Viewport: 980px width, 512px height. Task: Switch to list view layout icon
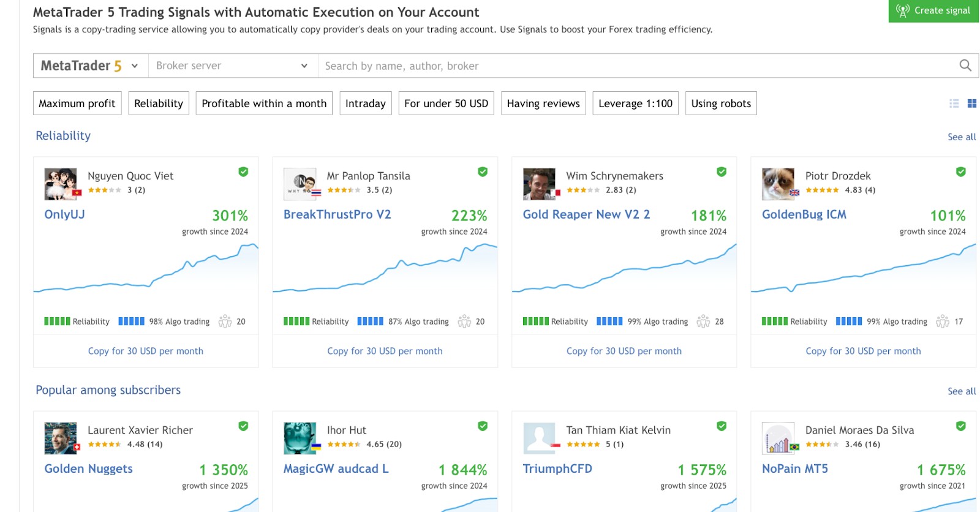[954, 104]
